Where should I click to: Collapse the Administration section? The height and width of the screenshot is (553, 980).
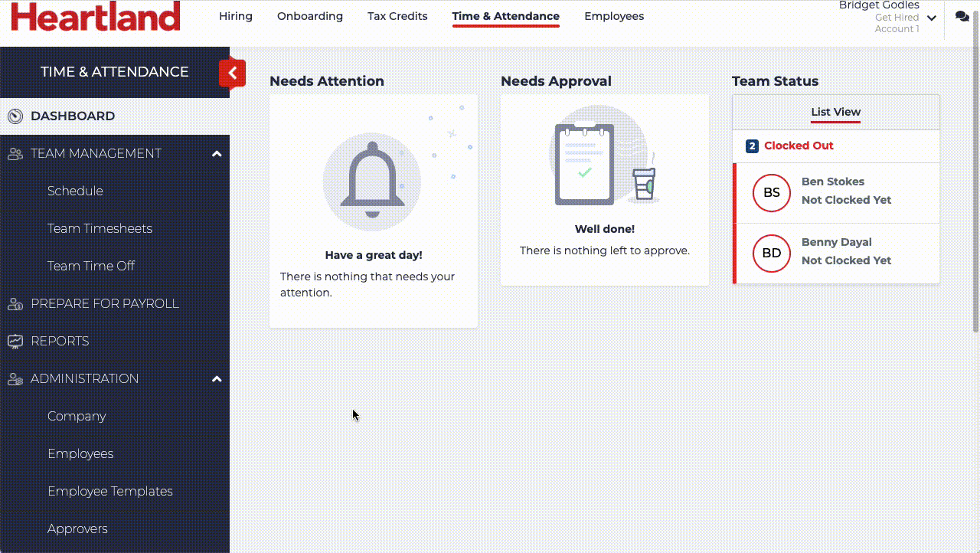(217, 379)
